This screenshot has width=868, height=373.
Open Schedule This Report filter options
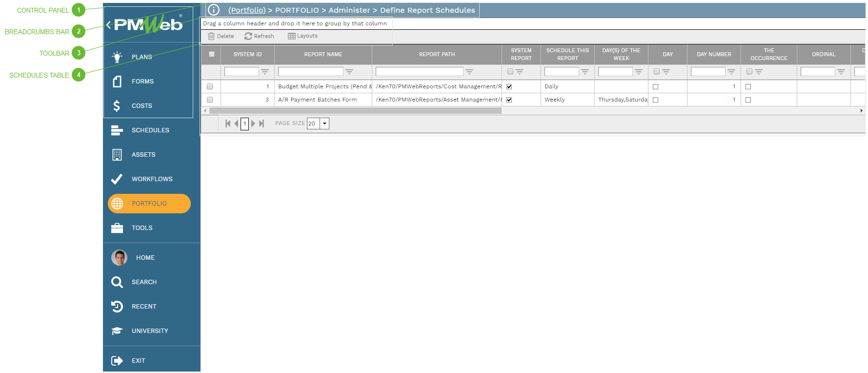pos(585,72)
